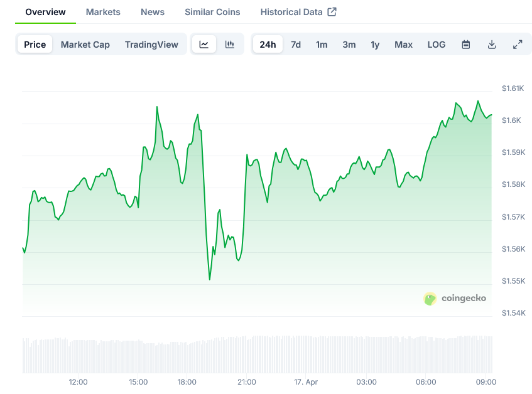View the Similar Coins tab

pos(212,11)
